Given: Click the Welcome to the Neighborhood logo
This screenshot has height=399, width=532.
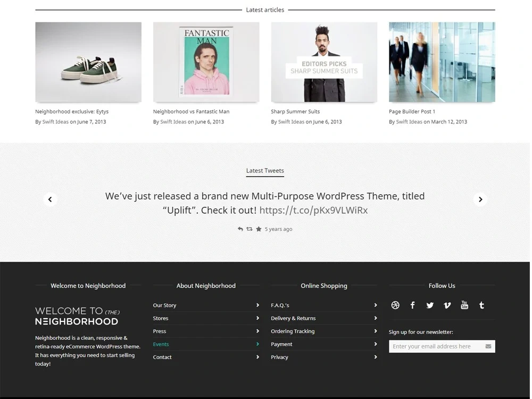Looking at the screenshot, I should pyautogui.click(x=77, y=316).
